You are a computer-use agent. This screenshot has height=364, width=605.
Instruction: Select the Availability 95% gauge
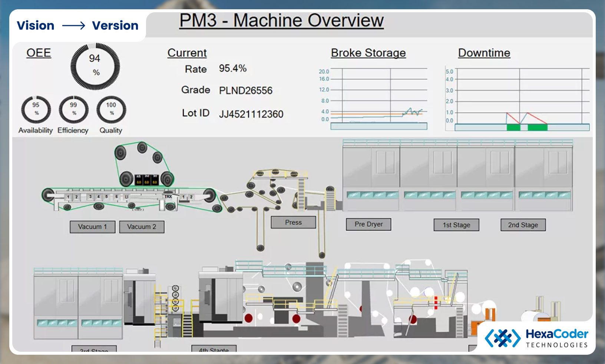point(36,109)
